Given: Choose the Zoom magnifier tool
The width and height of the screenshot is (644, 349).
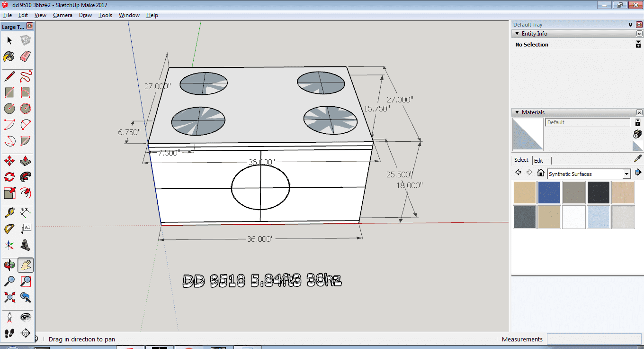Looking at the screenshot, I should click(x=9, y=281).
